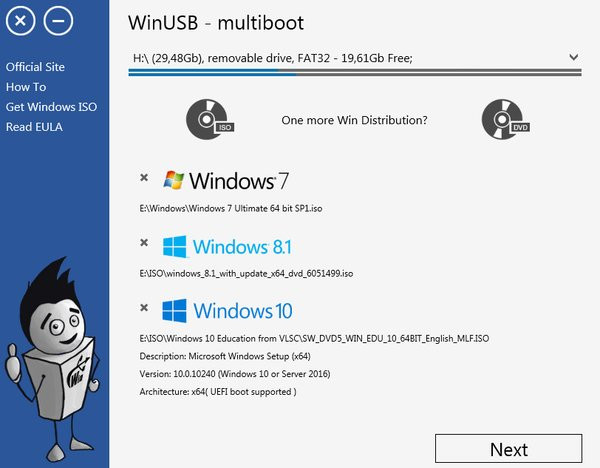Image resolution: width=600 pixels, height=468 pixels.
Task: Click the 'WinUSB - multiboot' title
Action: click(216, 23)
